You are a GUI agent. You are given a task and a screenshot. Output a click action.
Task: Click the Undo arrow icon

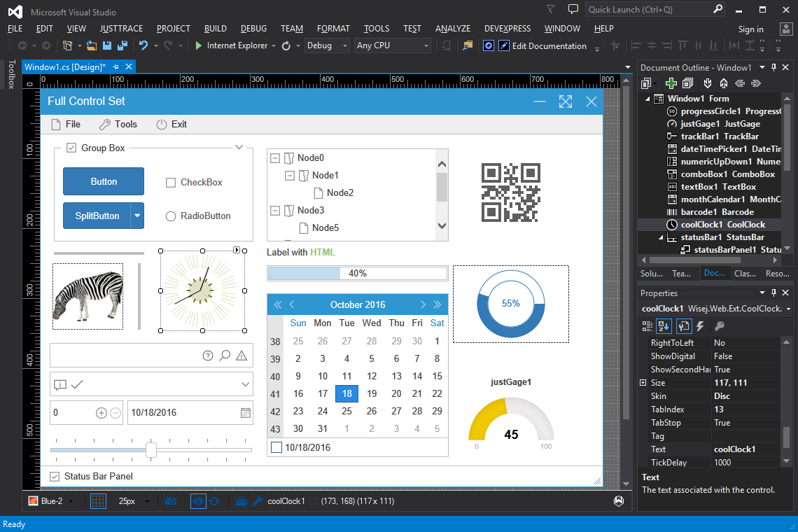coord(143,45)
